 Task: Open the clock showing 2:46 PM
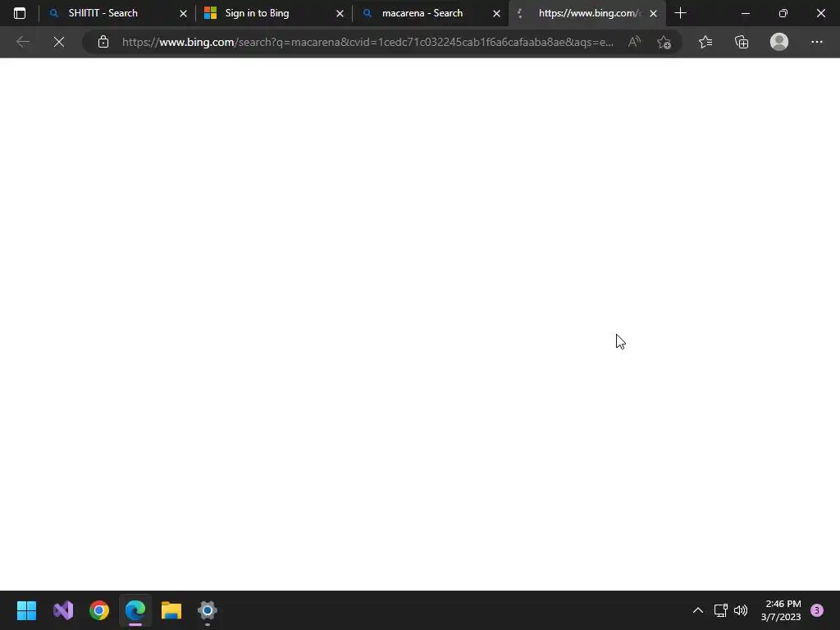tap(781, 610)
